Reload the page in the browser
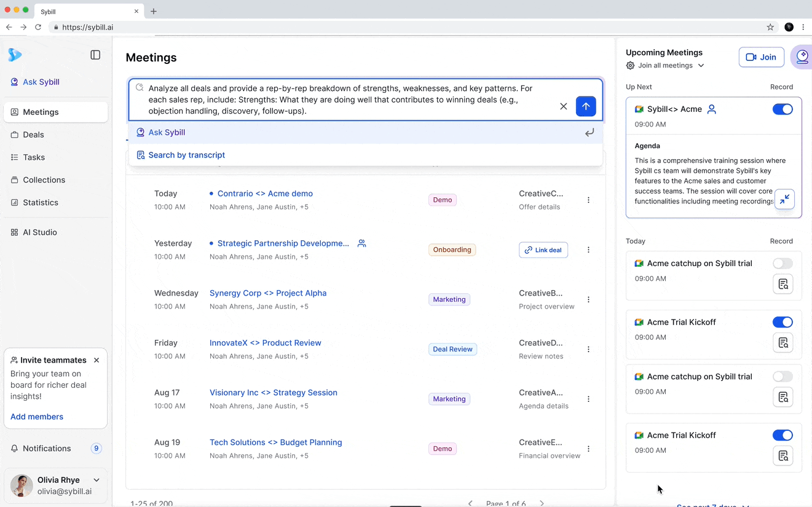 coord(38,27)
